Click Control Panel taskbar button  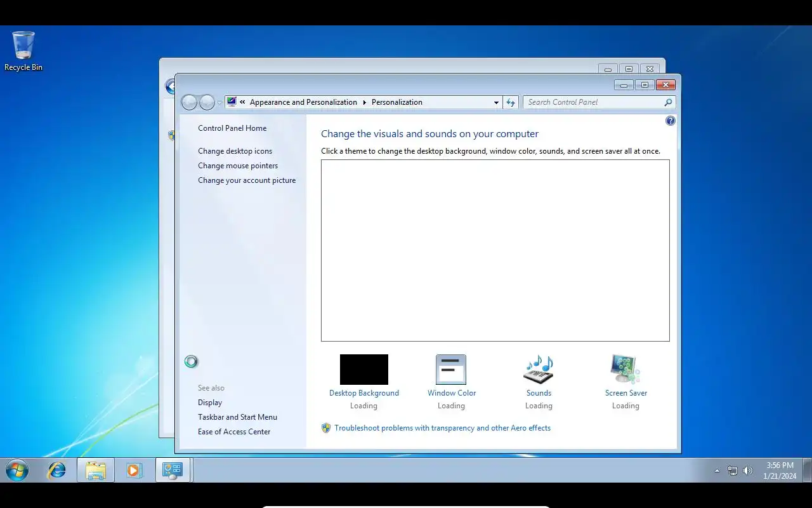click(173, 471)
